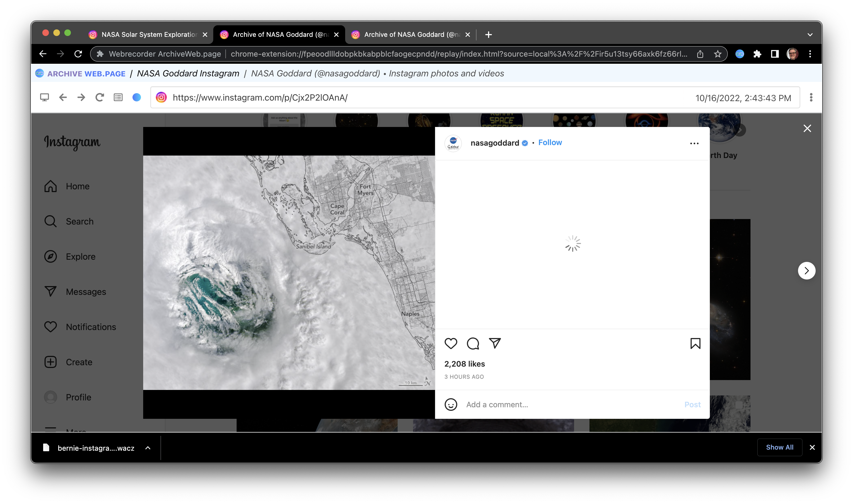Viewport: 853px width, 504px height.
Task: Save the post with the bookmark icon
Action: click(695, 343)
